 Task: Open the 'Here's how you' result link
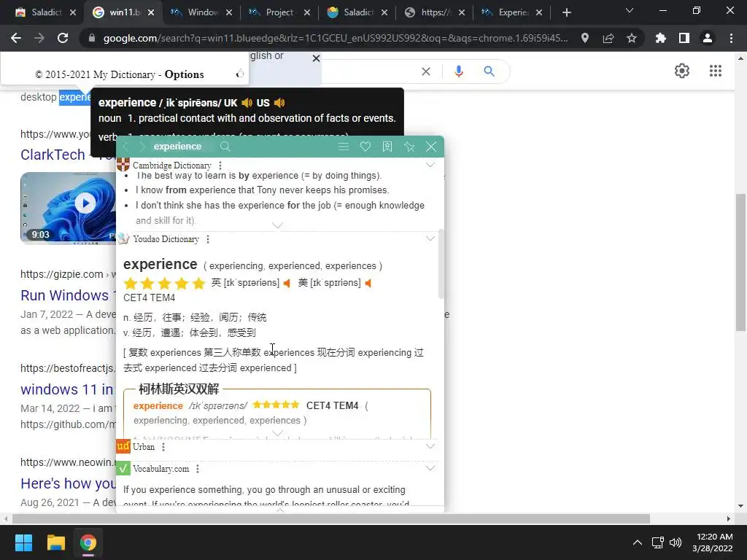(x=68, y=483)
